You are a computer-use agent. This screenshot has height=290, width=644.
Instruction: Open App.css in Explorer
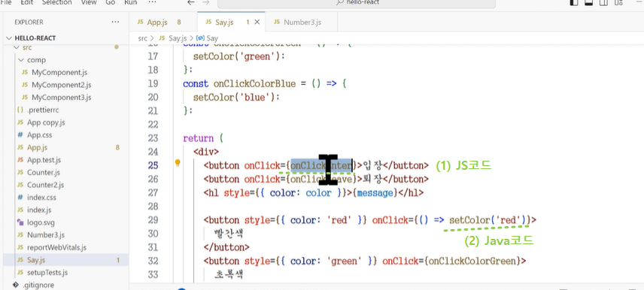[x=39, y=135]
